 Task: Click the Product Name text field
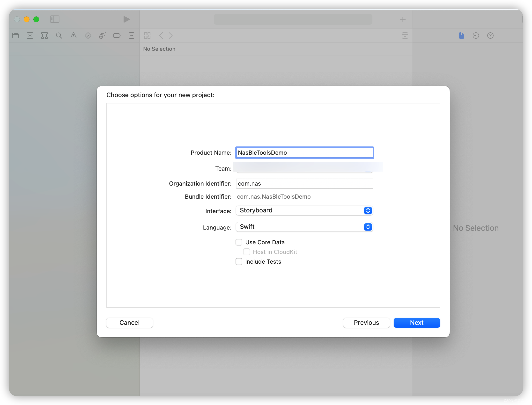click(x=304, y=153)
